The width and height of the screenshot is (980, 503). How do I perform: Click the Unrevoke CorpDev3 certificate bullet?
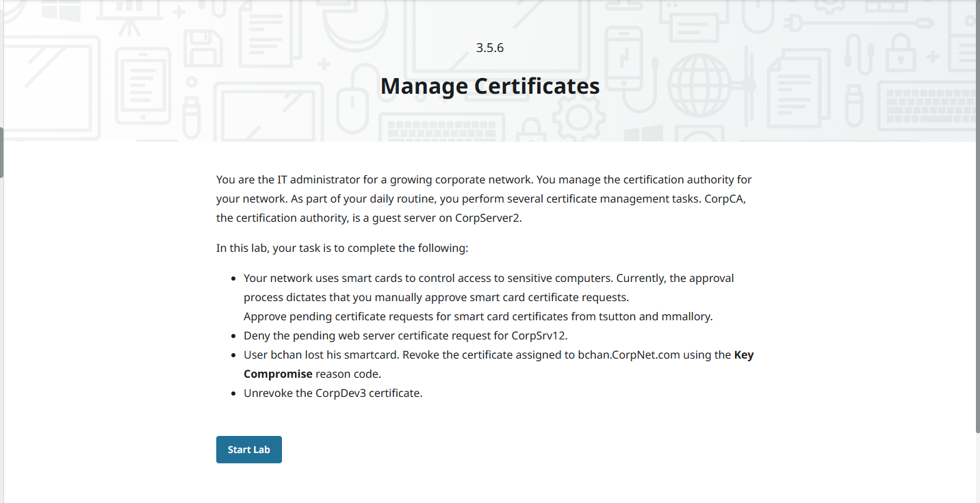(x=333, y=394)
